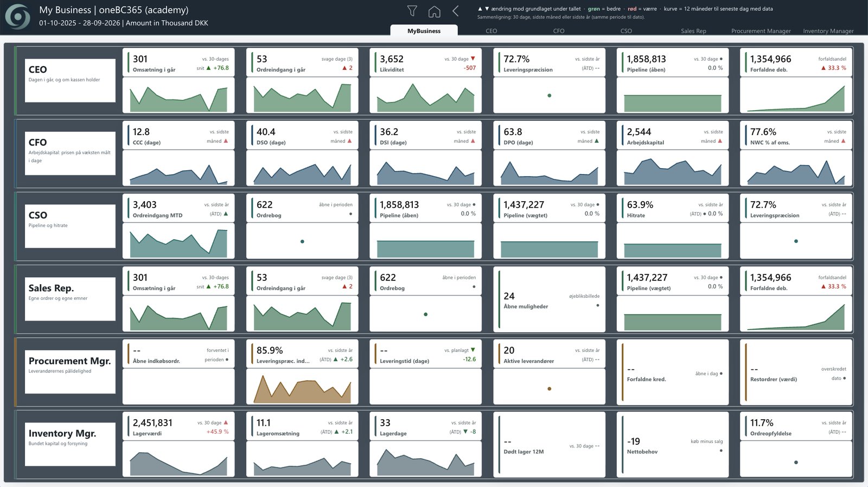The width and height of the screenshot is (868, 487).
Task: Select the Lagerdage 33 value
Action: [385, 423]
